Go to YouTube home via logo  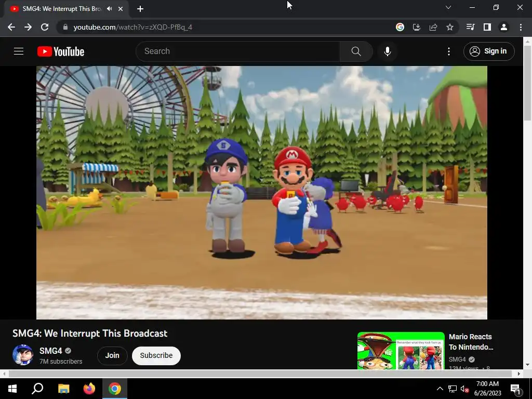tap(61, 51)
